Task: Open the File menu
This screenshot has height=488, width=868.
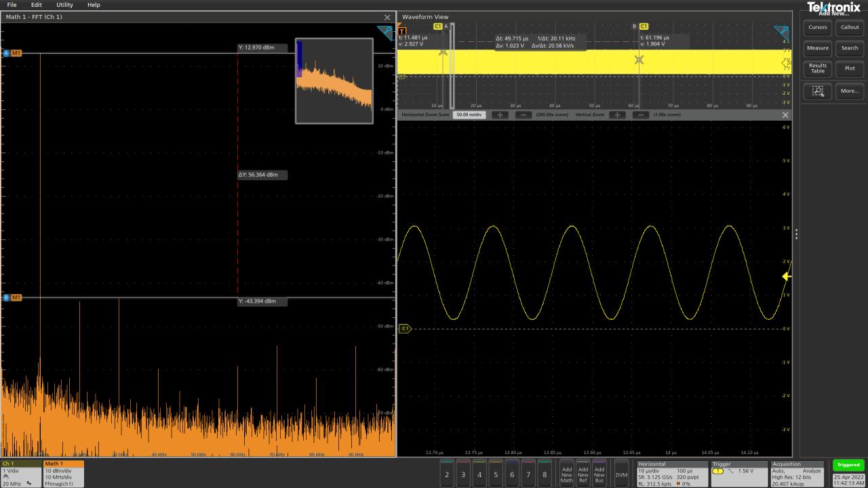Action: (12, 5)
